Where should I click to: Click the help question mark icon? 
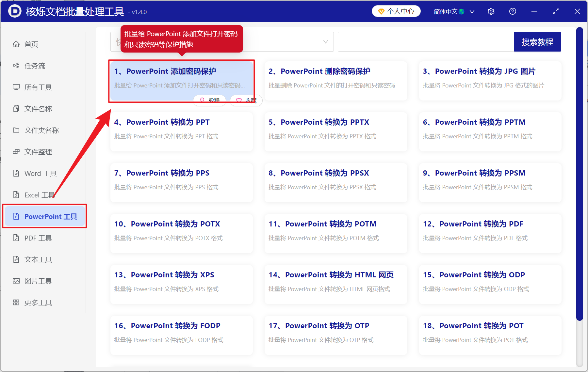pos(513,11)
